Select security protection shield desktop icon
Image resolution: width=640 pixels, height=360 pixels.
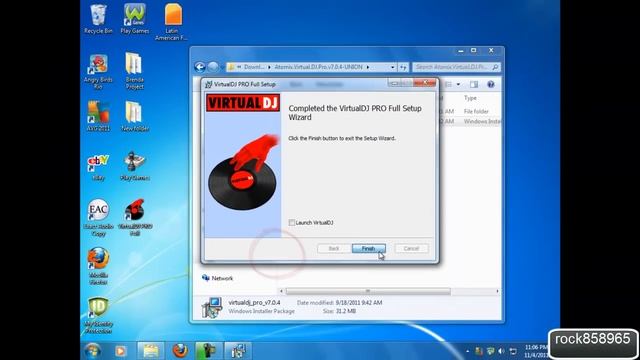tap(98, 315)
